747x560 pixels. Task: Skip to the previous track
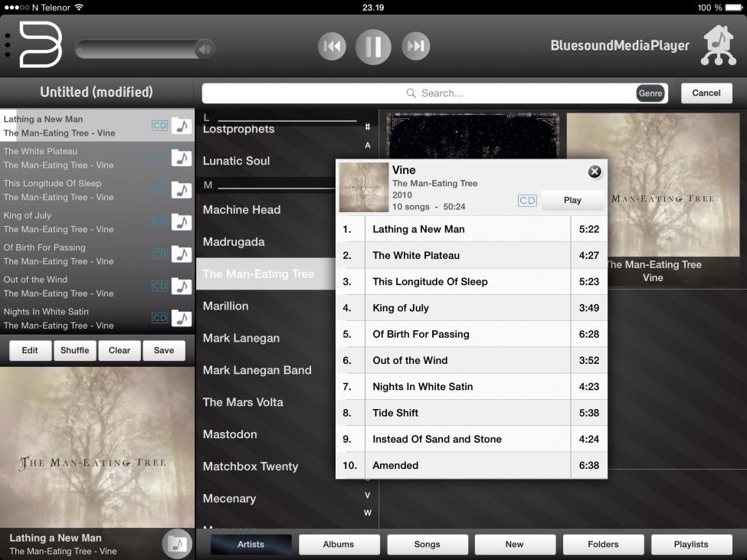[x=332, y=46]
